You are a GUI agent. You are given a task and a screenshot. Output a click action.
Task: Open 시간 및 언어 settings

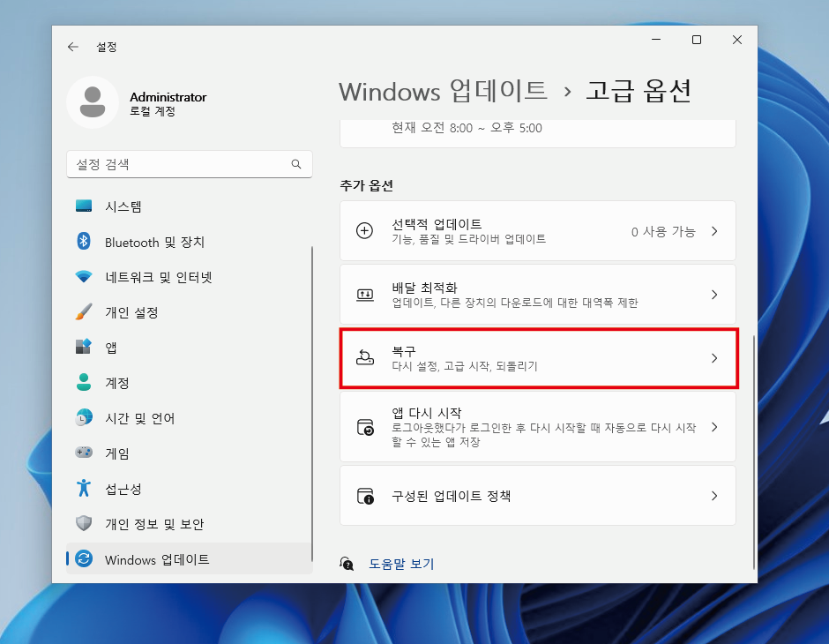(190, 417)
